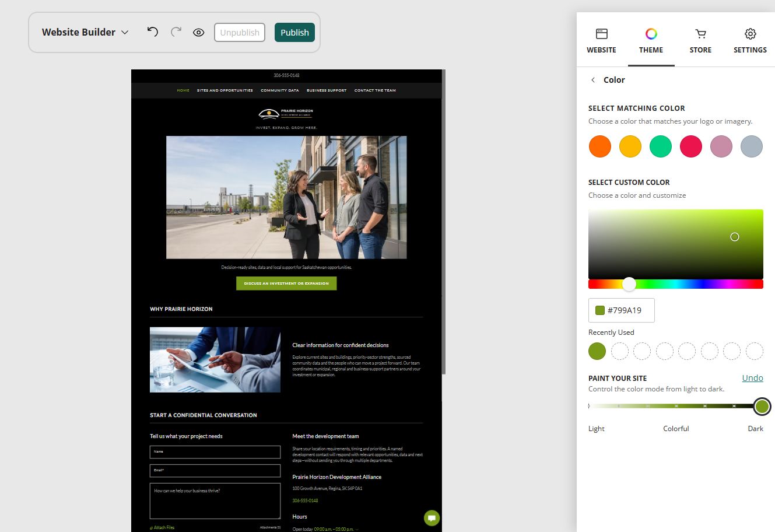Click inside the custom color saturation picker

point(676,244)
